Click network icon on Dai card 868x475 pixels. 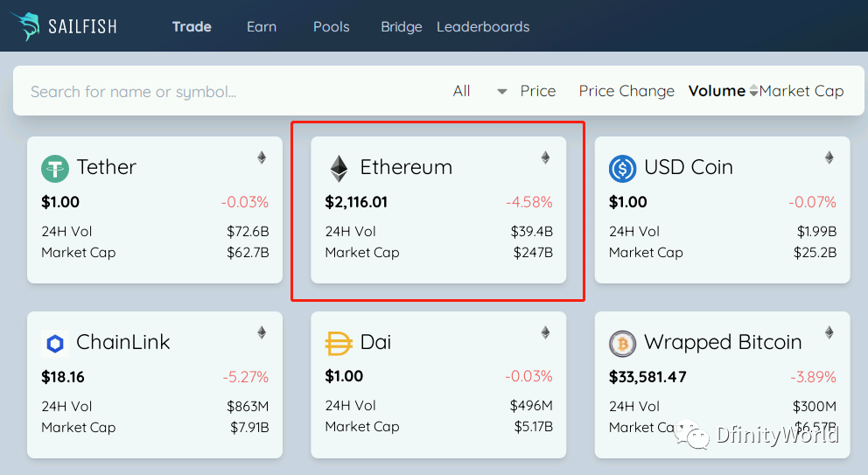[x=545, y=332]
